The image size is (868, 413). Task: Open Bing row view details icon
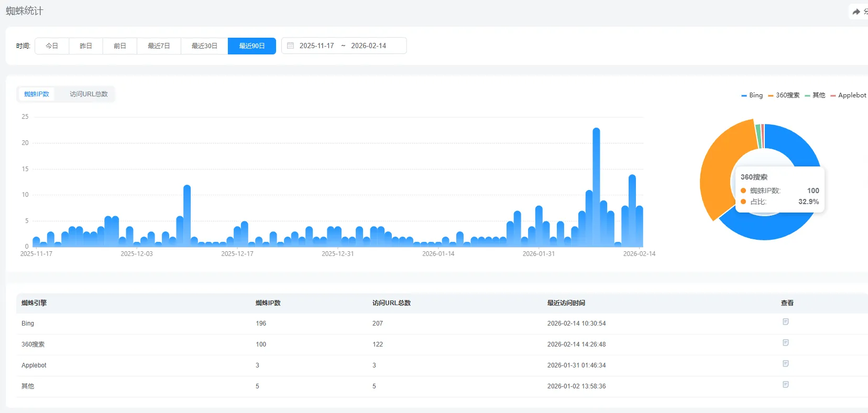[x=785, y=322]
